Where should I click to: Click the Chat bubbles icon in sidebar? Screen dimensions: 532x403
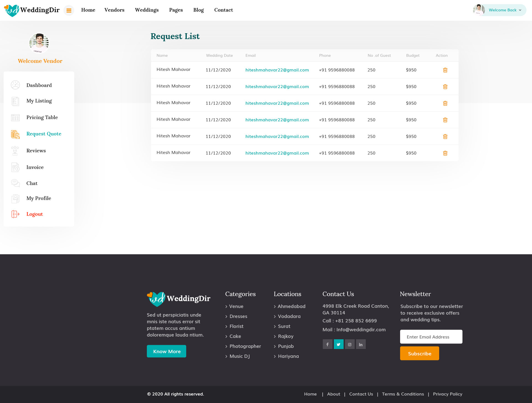tap(15, 183)
